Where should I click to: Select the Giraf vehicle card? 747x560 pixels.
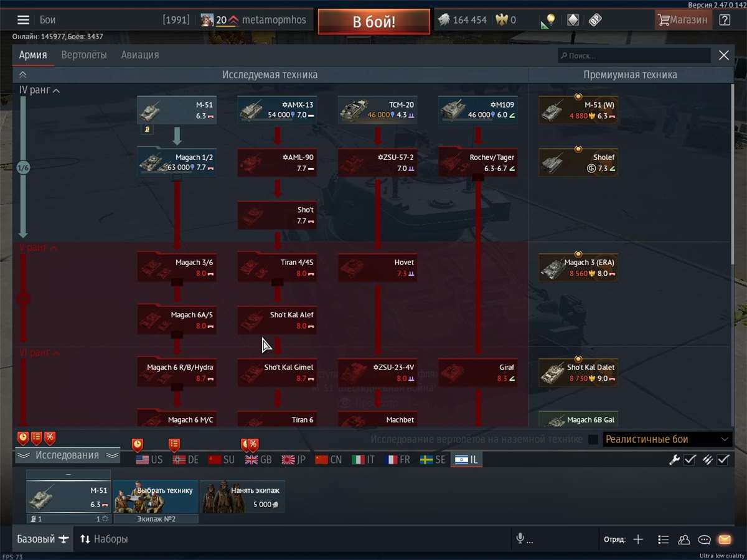click(477, 372)
